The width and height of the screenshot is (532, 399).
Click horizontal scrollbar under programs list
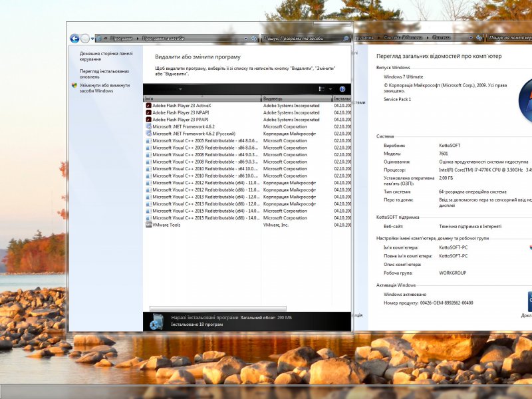(x=218, y=309)
